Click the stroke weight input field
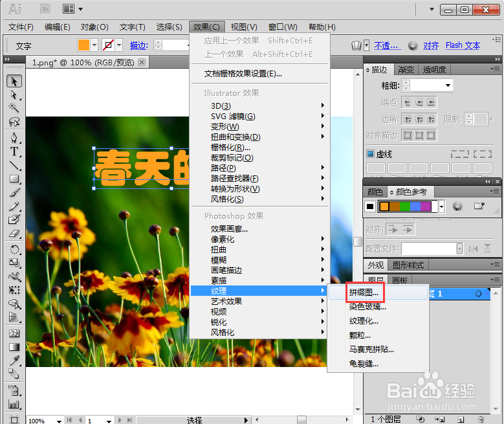Screen dimensions: 504x424 (427, 85)
